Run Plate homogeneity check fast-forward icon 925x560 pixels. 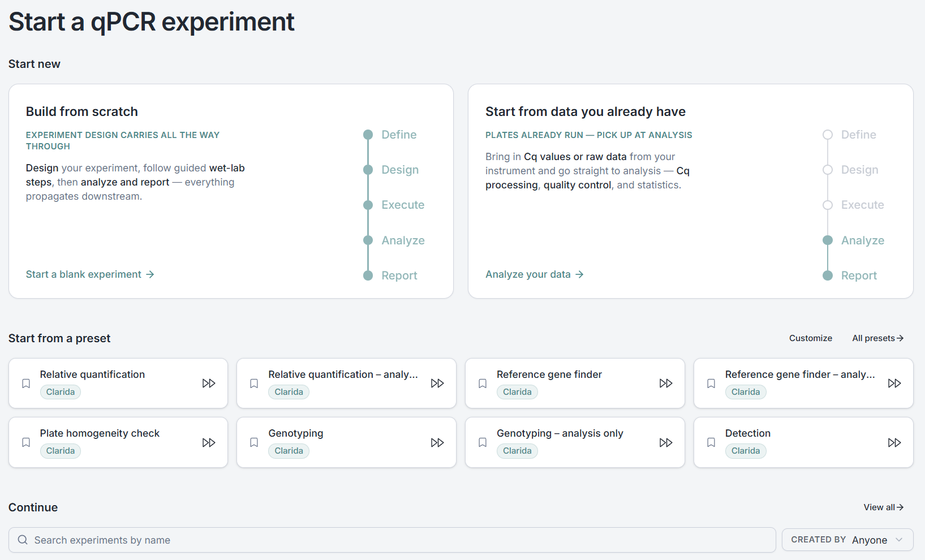[209, 442]
